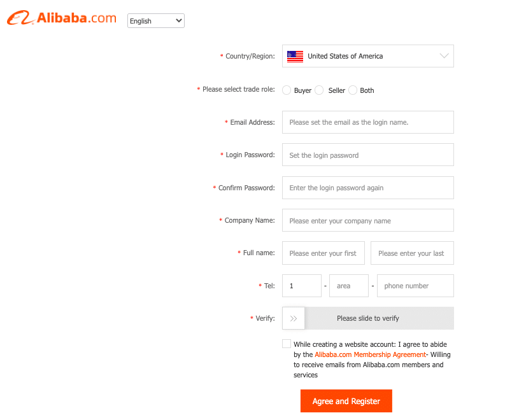The image size is (519, 420).
Task: Click the Agree and Register button
Action: click(346, 401)
